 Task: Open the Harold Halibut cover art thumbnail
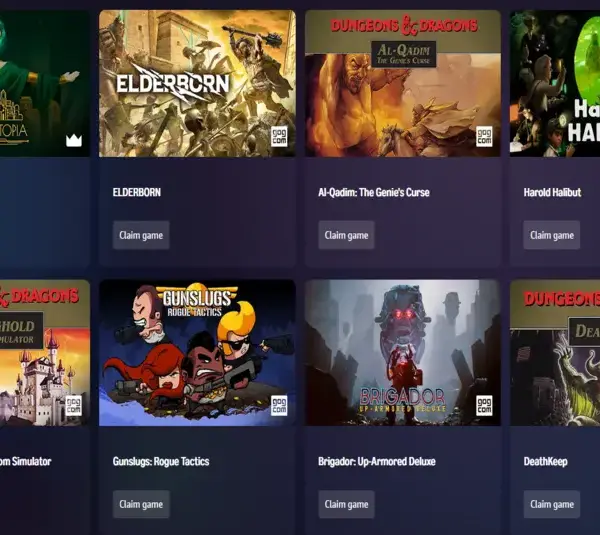point(555,83)
